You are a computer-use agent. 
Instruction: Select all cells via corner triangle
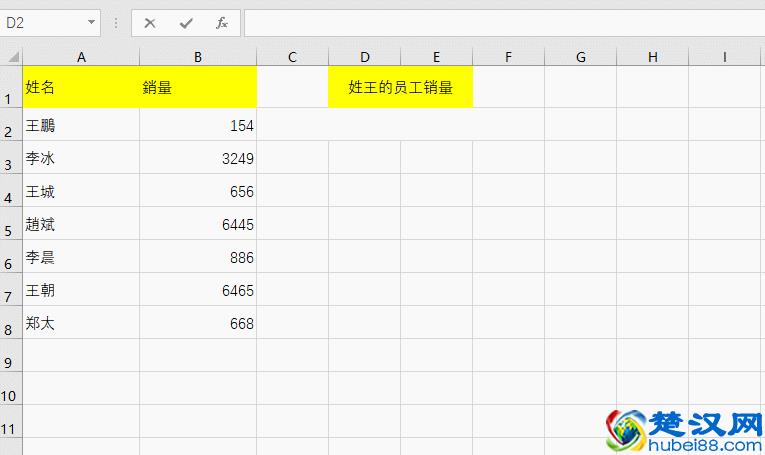13,57
